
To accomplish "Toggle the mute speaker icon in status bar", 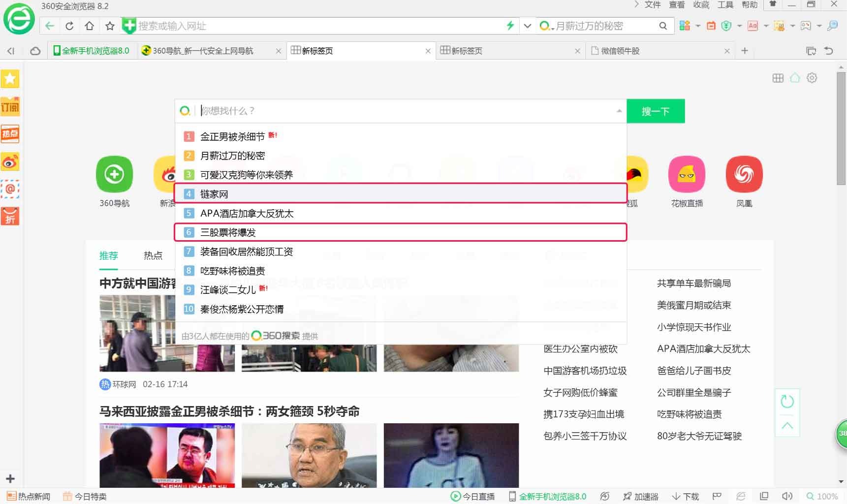I will coord(787,496).
